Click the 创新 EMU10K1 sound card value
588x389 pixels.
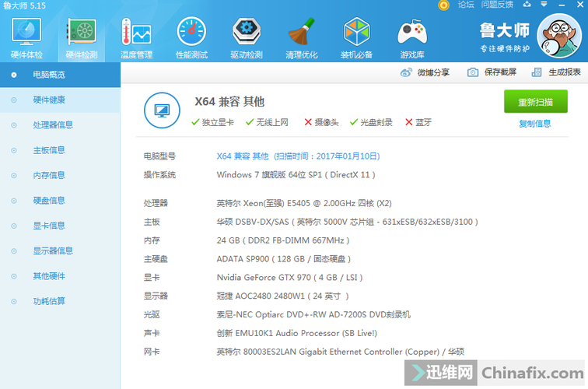pyautogui.click(x=296, y=333)
